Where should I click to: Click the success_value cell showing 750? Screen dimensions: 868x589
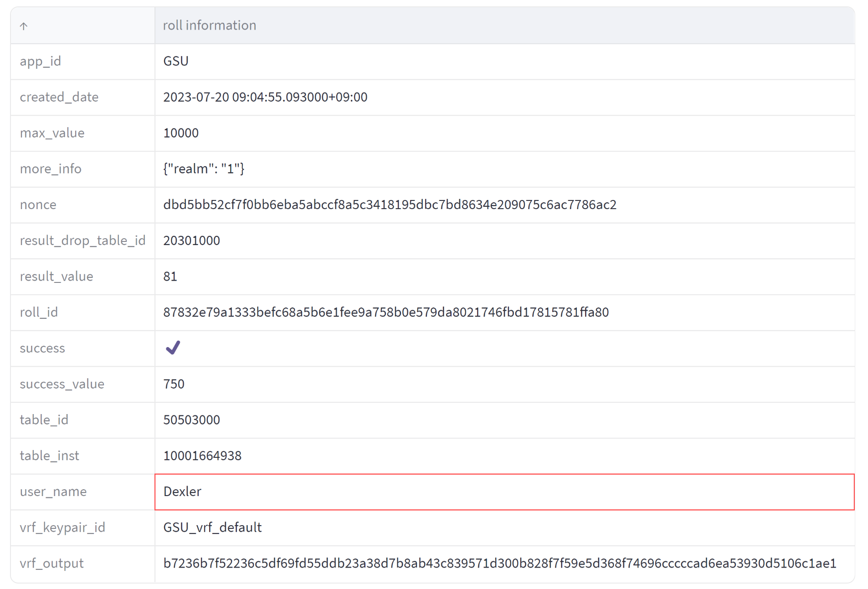click(174, 384)
